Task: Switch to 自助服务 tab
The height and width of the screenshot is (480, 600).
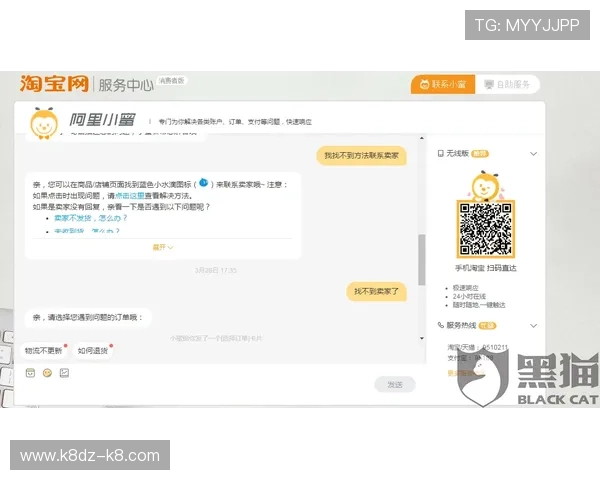Action: (x=507, y=84)
